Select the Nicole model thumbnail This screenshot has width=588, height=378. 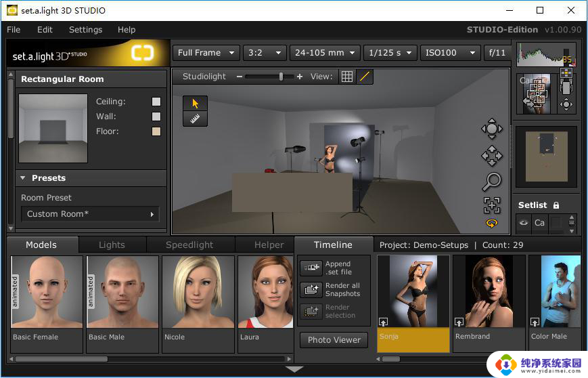click(x=198, y=292)
